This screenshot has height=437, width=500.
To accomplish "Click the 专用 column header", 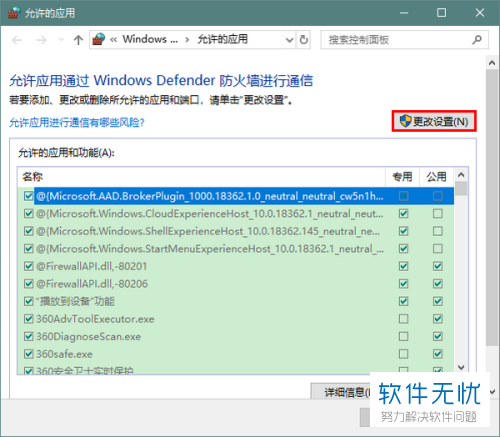I will [403, 177].
